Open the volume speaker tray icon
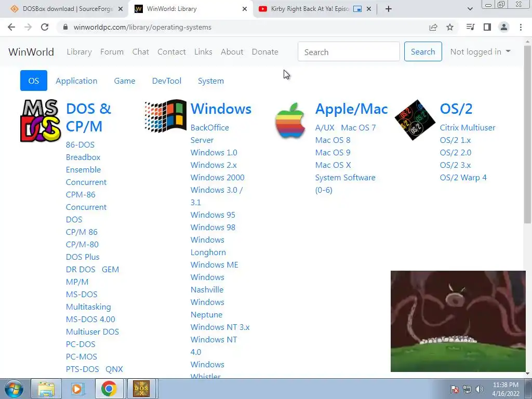 click(x=480, y=389)
